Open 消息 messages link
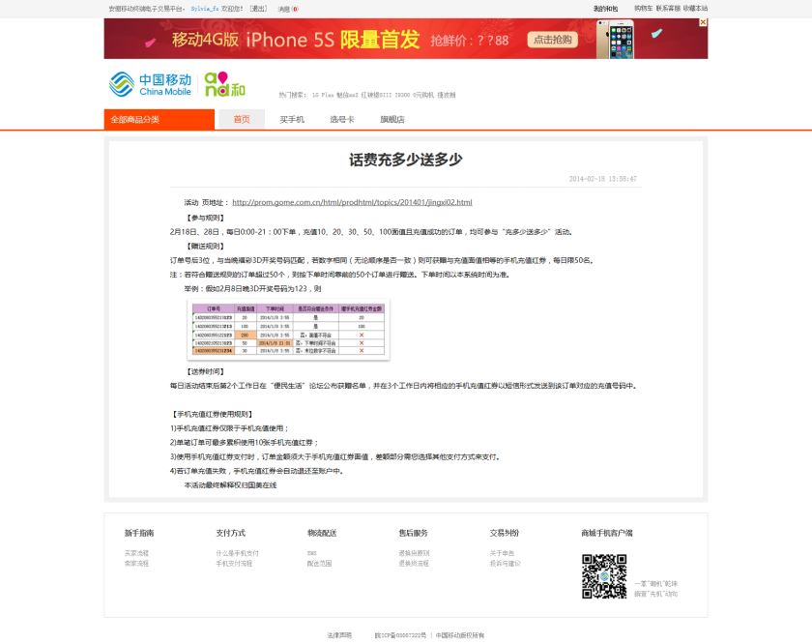Viewport: 812px width, 644px height. 288,9
